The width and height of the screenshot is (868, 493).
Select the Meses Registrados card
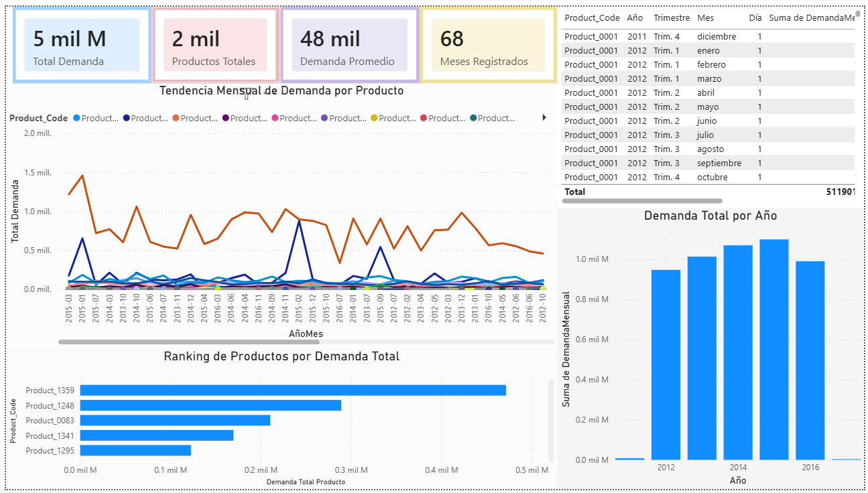click(x=489, y=45)
